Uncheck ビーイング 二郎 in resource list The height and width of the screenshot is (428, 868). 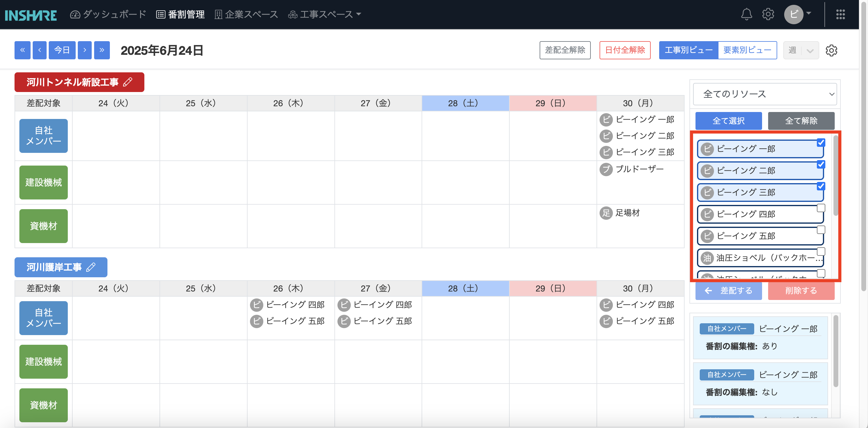[821, 164]
